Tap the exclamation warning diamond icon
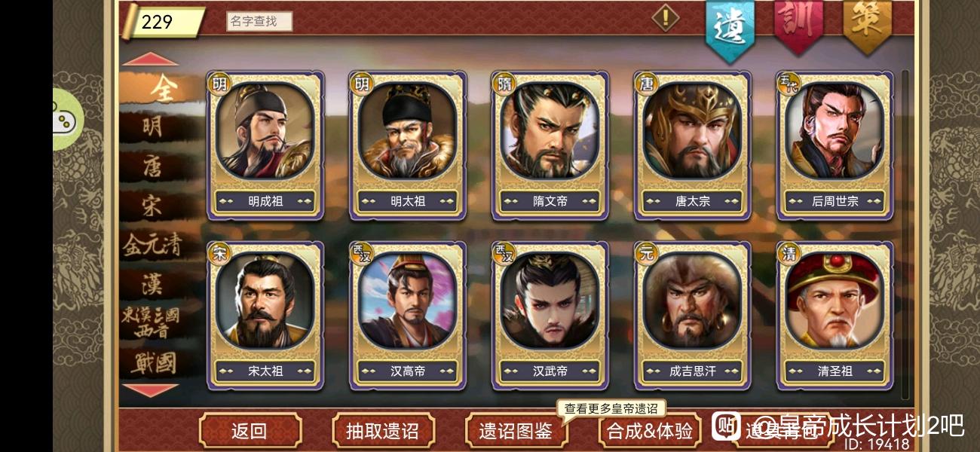The height and width of the screenshot is (452, 980). (x=665, y=17)
